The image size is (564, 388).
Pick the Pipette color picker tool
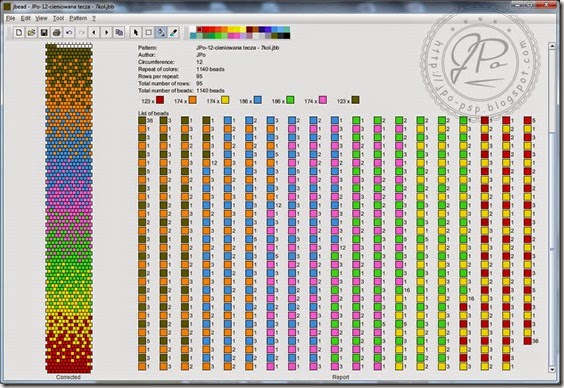click(174, 33)
